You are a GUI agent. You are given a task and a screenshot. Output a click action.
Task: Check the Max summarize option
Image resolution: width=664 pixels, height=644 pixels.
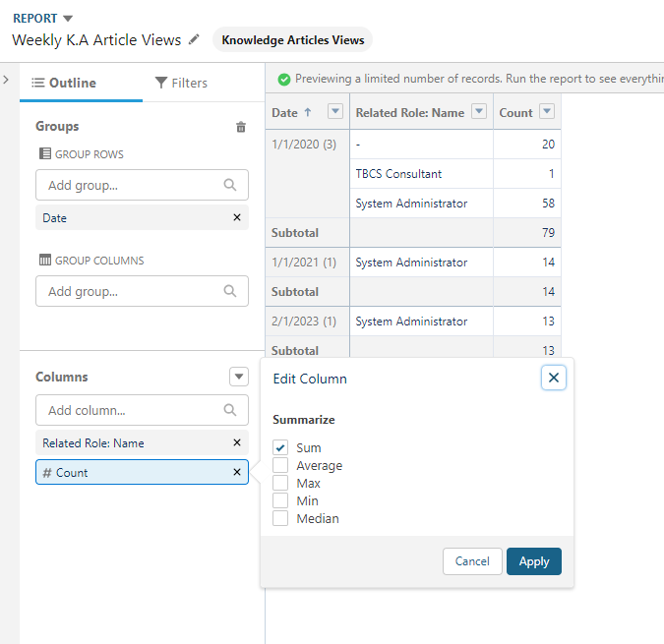coord(281,484)
